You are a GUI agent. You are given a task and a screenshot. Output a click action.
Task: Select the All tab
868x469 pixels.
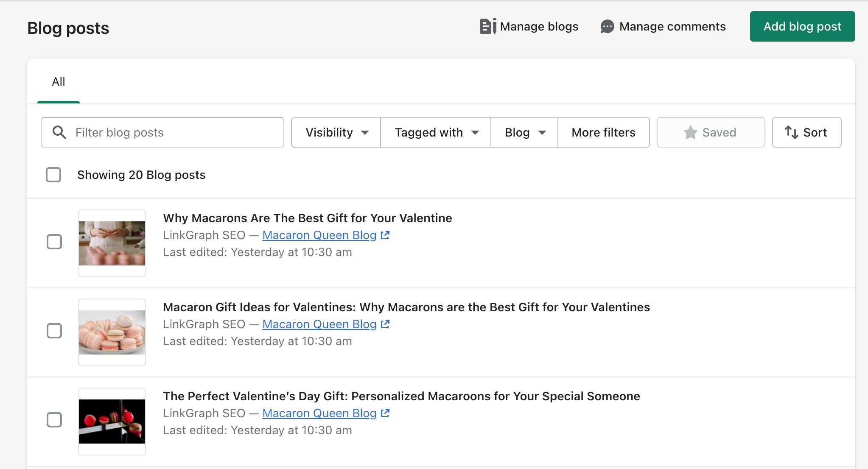pyautogui.click(x=57, y=81)
